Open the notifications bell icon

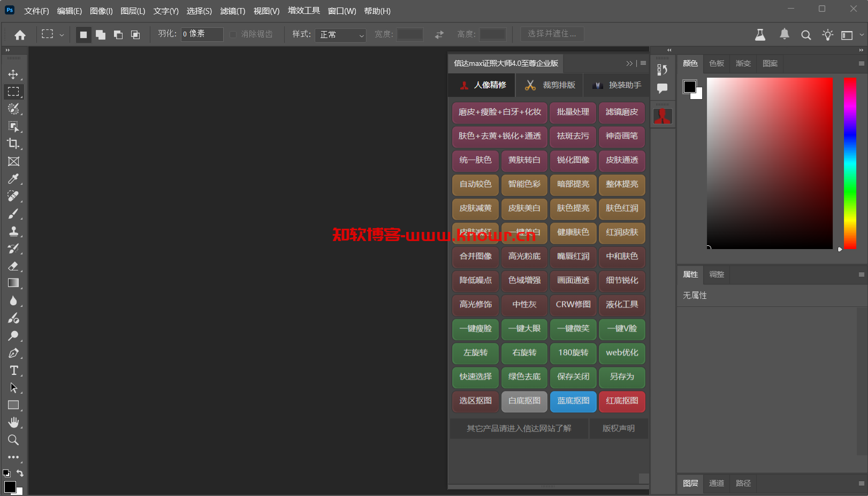pos(784,35)
